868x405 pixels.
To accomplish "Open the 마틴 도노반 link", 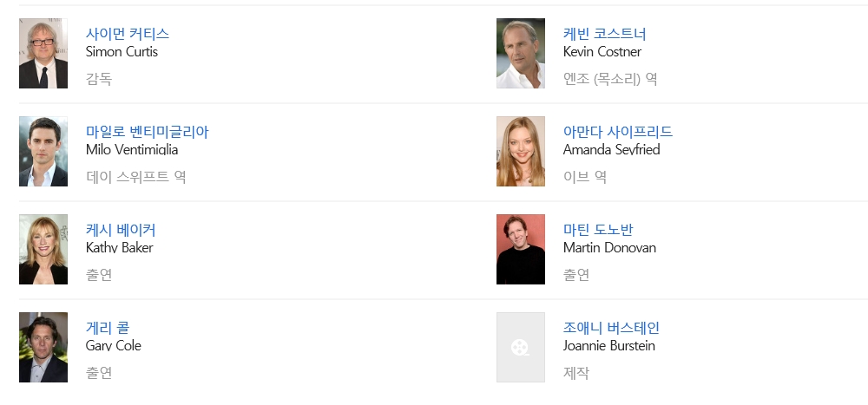I will (x=598, y=230).
